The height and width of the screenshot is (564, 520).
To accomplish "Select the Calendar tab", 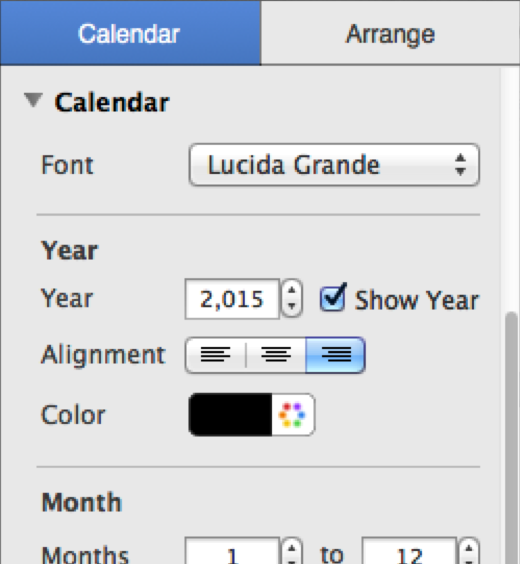I will click(130, 33).
